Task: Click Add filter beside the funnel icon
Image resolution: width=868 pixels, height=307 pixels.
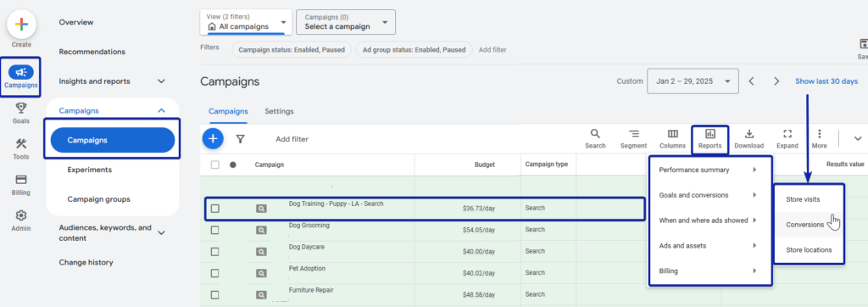Action: click(x=292, y=139)
